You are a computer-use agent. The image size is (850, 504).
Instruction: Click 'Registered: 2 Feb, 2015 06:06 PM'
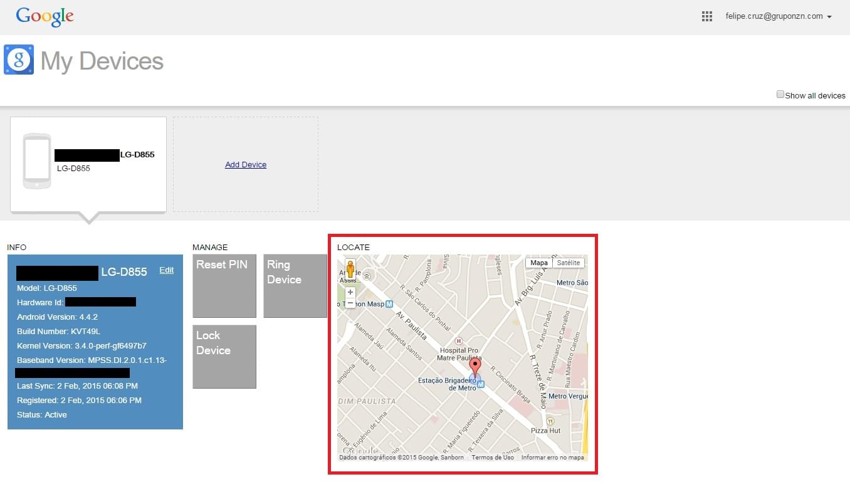(x=79, y=400)
